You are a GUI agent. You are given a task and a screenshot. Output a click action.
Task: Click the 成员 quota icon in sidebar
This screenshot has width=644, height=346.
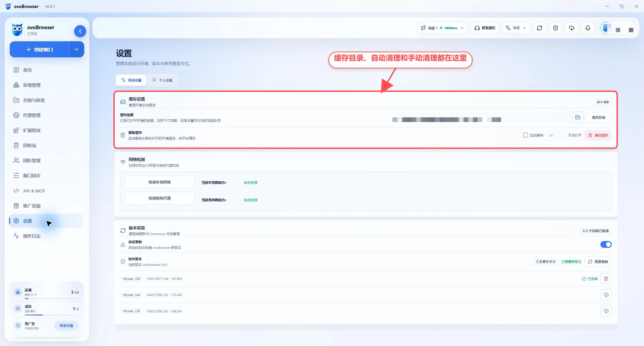pyautogui.click(x=18, y=308)
